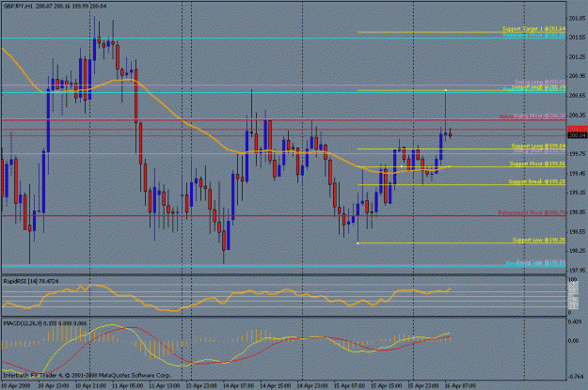Click the 199.15 price scale value
The height and width of the screenshot is (390, 588).
coord(577,193)
